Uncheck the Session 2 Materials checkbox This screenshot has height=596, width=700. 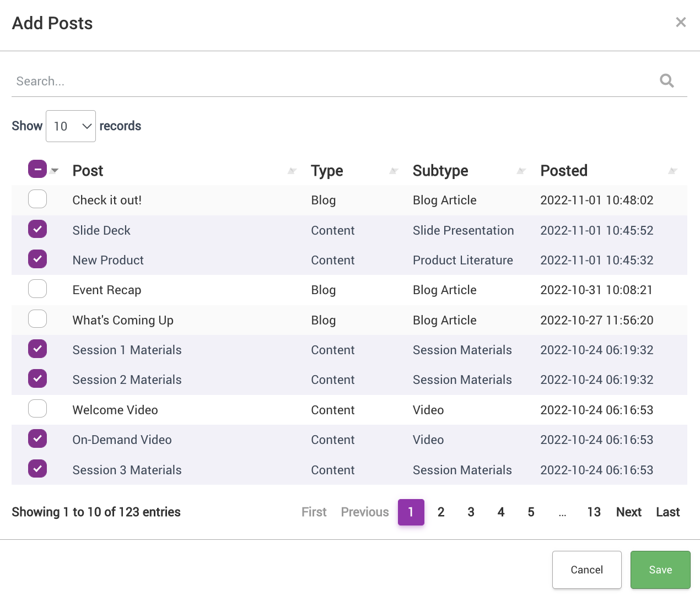pyautogui.click(x=37, y=378)
